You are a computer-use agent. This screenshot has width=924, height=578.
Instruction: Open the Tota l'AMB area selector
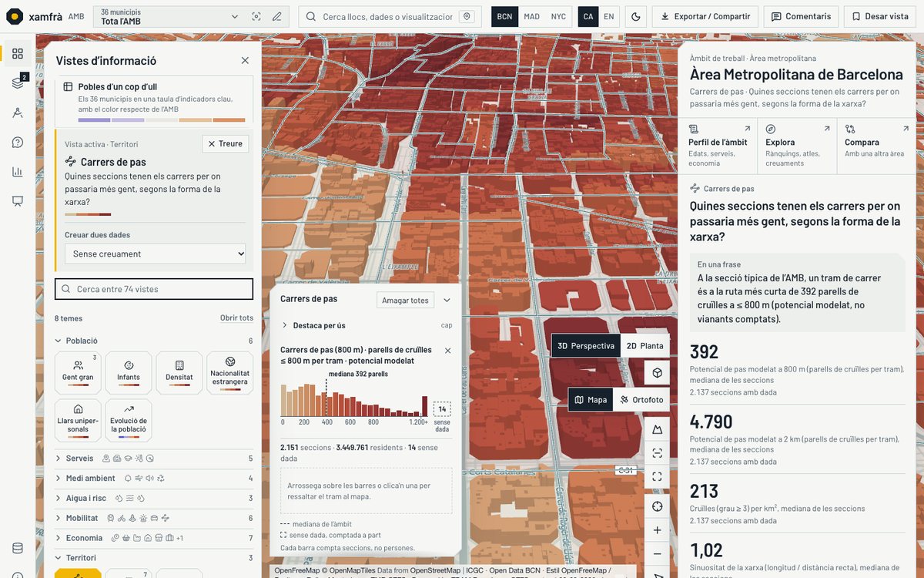pos(169,16)
